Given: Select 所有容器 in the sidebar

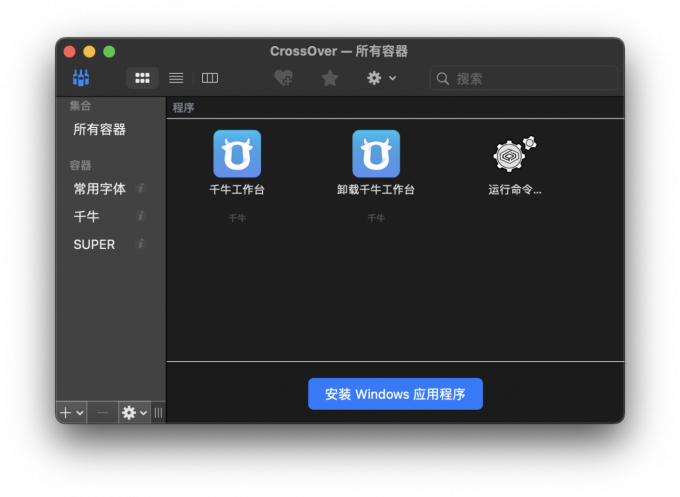Looking at the screenshot, I should click(x=100, y=129).
